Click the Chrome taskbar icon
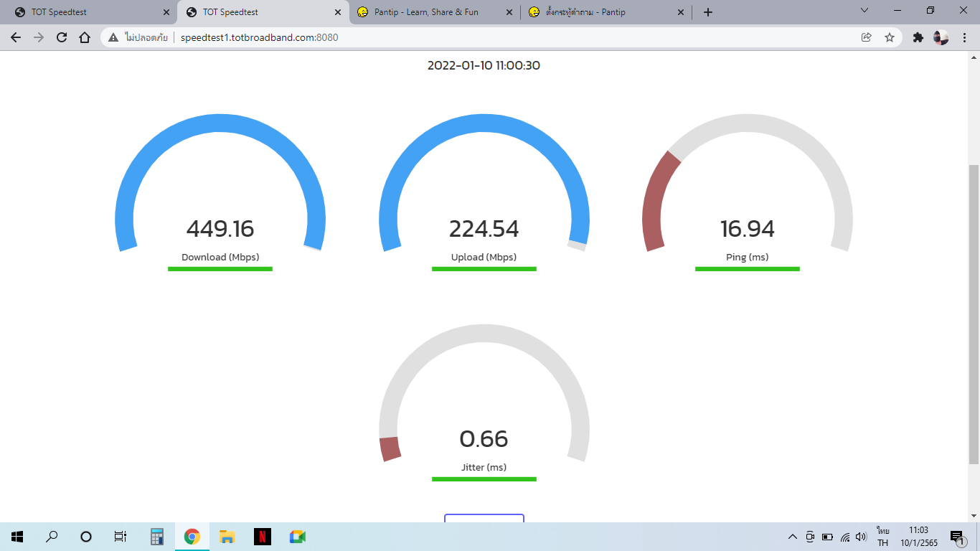Screen dimensions: 980x551 [x=192, y=537]
